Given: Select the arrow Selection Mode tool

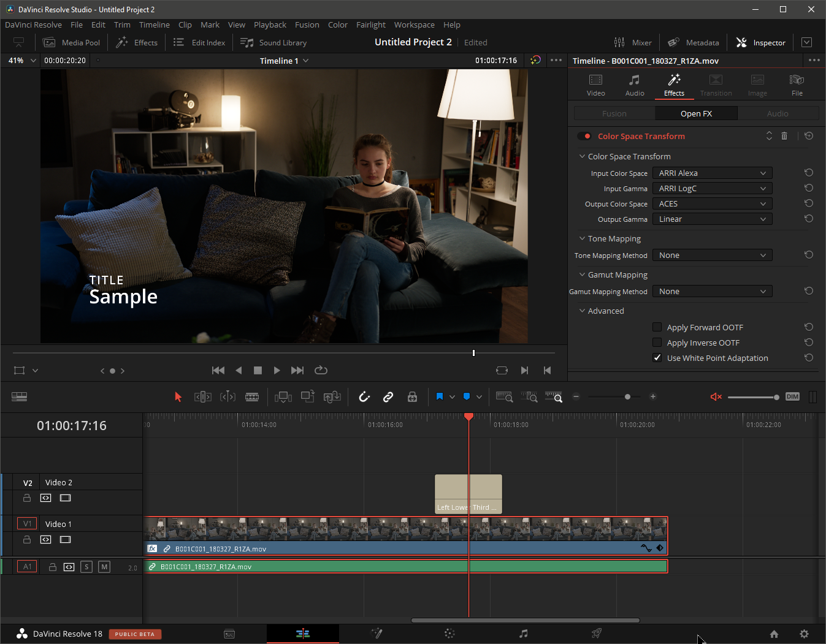Looking at the screenshot, I should 178,397.
